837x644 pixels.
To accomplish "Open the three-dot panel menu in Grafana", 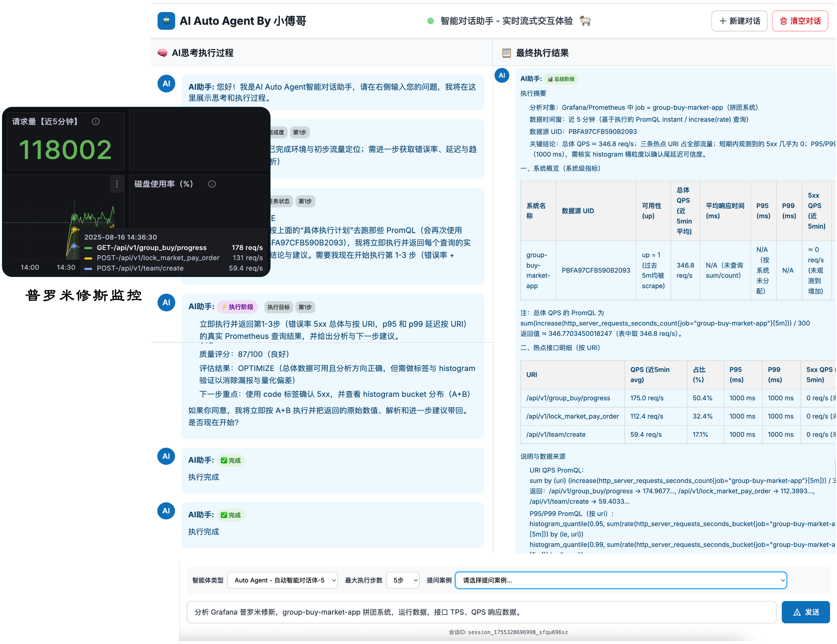I will pos(117,184).
